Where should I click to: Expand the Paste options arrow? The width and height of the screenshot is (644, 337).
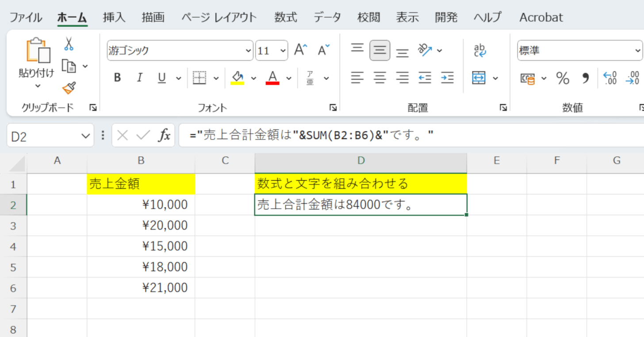[38, 86]
